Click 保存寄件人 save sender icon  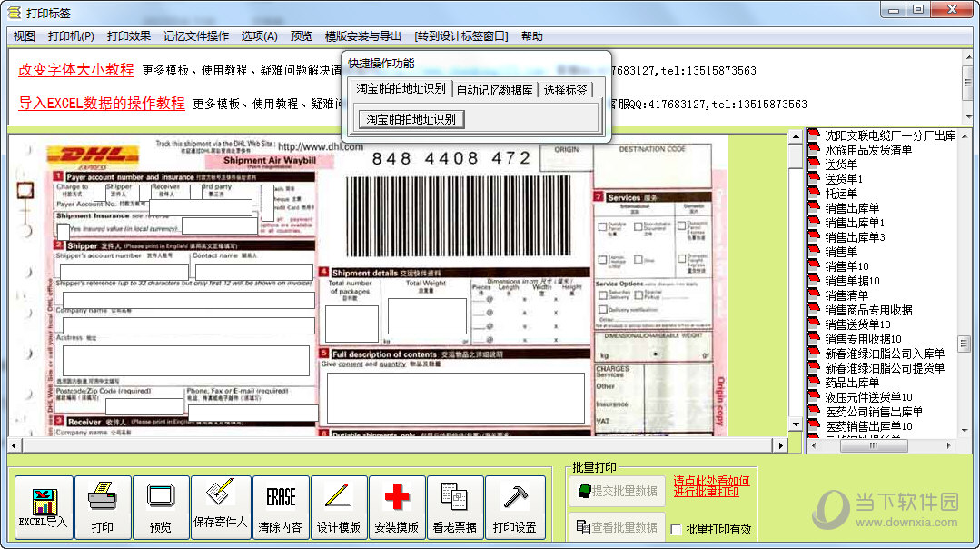tap(221, 507)
